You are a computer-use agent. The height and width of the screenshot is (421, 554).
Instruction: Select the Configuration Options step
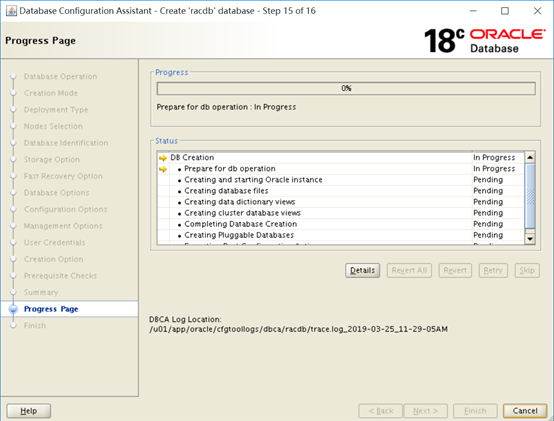[66, 209]
